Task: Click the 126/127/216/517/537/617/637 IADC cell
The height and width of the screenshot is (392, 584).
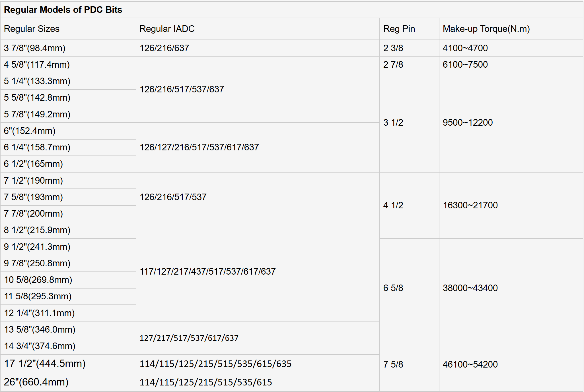Action: coord(199,147)
